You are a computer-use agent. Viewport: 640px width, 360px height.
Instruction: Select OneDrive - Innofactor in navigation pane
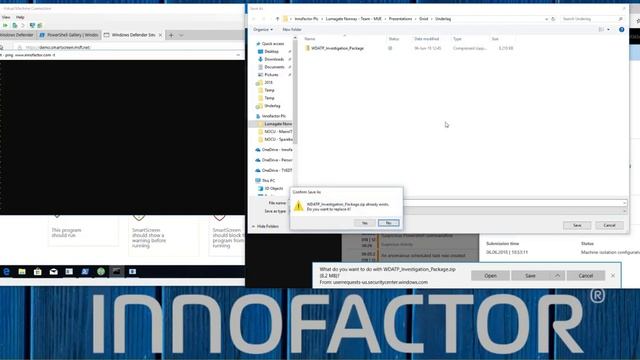click(276, 150)
